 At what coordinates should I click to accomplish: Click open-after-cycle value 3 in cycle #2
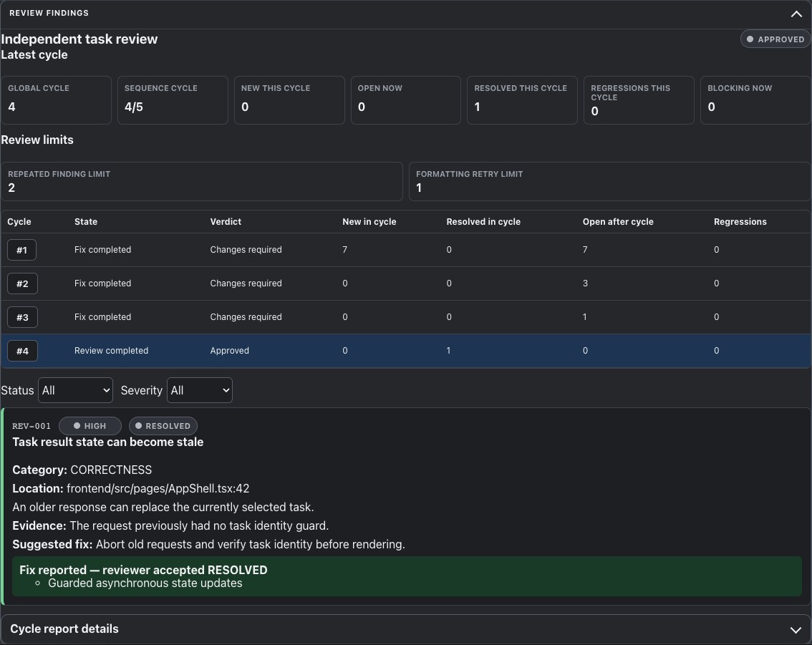585,283
